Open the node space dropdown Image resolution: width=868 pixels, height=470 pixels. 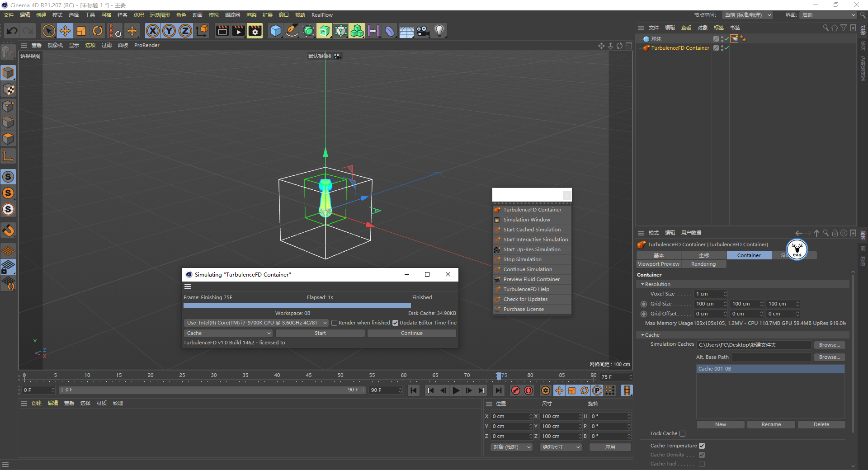click(x=748, y=15)
